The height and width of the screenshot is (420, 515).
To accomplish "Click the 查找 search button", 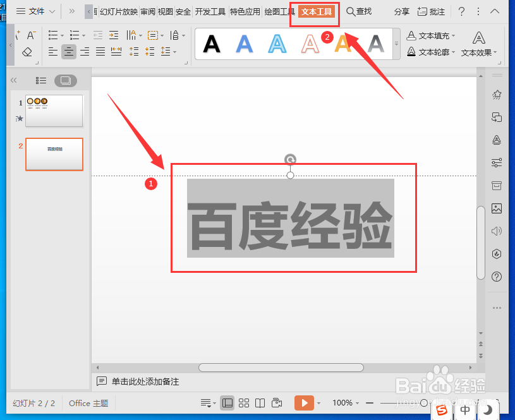I will tap(359, 12).
